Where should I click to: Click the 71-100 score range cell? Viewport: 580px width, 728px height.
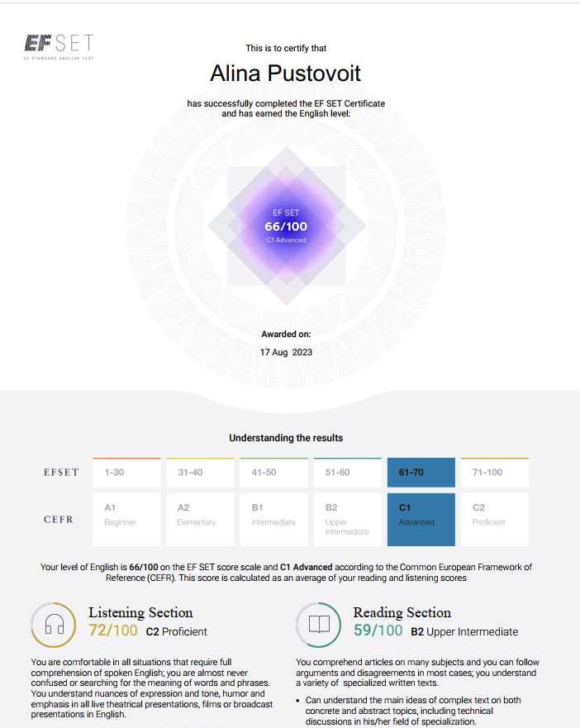click(495, 472)
